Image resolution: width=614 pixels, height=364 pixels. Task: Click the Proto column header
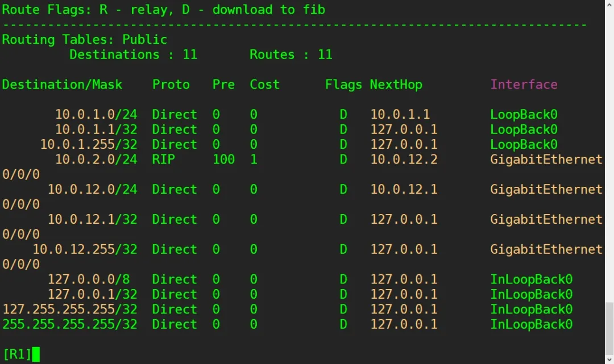[x=171, y=85]
